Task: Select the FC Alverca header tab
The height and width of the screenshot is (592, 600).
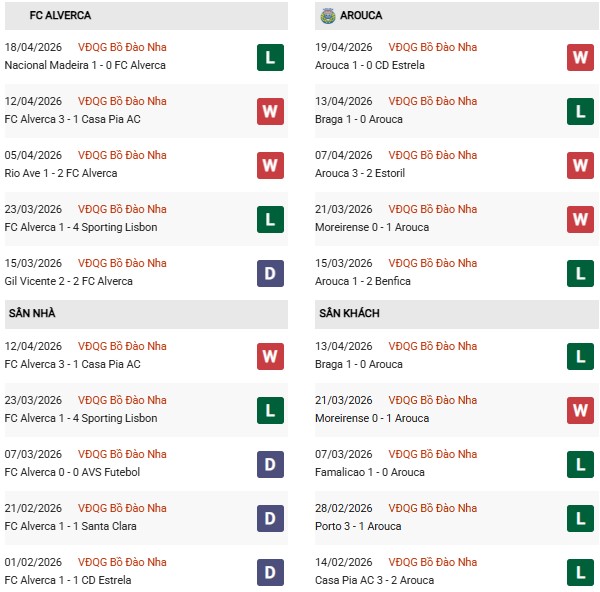Action: coord(61,16)
